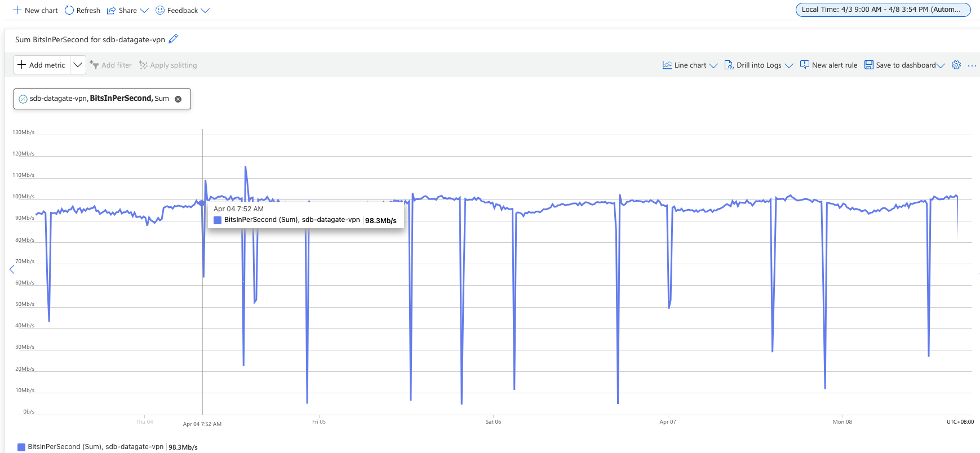Click Save to dashboard floppy icon
This screenshot has width=980, height=453.
click(868, 65)
